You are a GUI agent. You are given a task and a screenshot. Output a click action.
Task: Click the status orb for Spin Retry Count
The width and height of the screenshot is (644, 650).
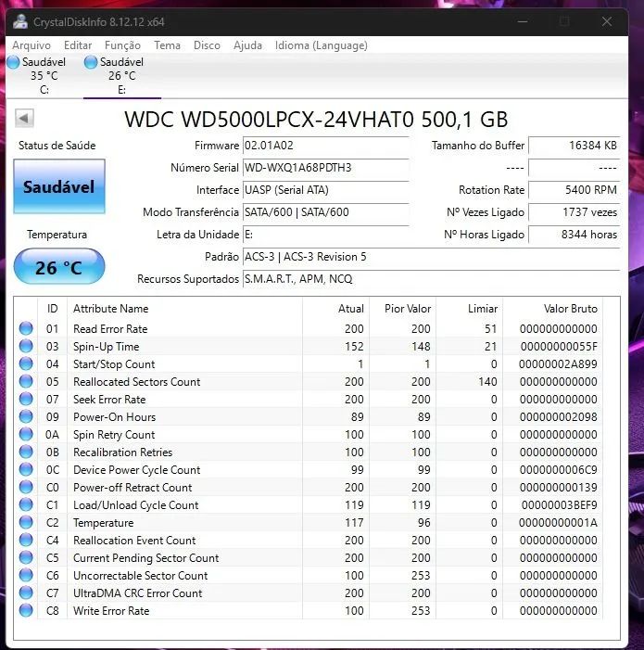26,434
